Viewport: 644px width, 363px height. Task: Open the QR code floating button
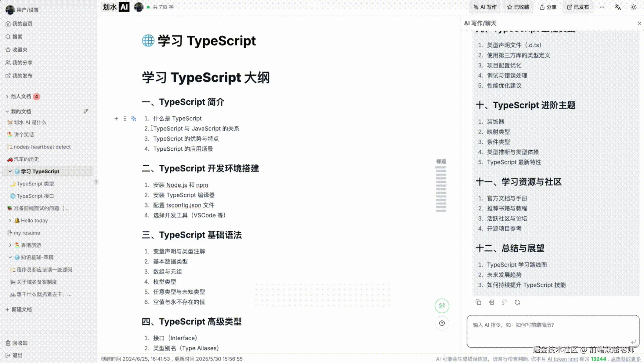click(442, 306)
